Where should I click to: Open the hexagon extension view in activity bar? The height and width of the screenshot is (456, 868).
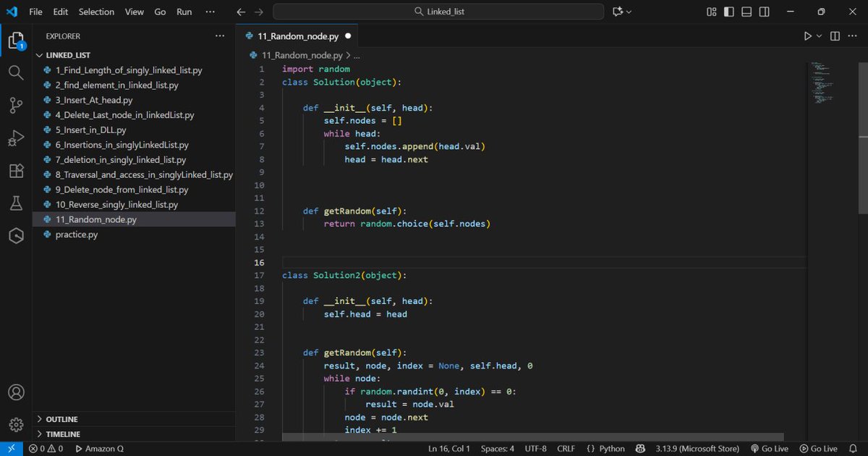16,236
